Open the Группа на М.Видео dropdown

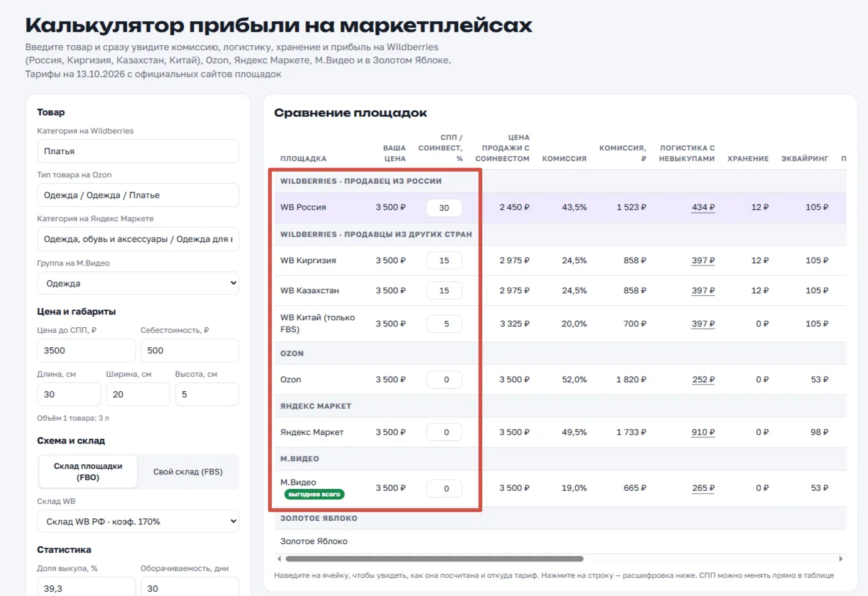[138, 283]
